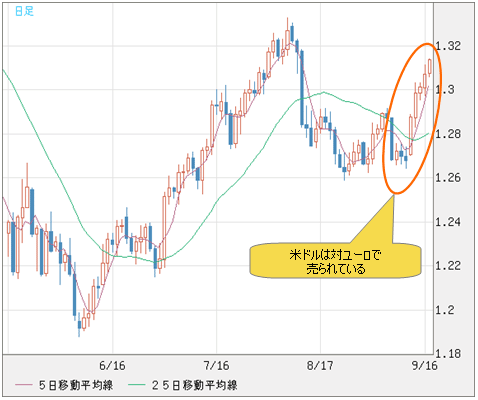Click the 1.24 price axis label

tap(448, 222)
